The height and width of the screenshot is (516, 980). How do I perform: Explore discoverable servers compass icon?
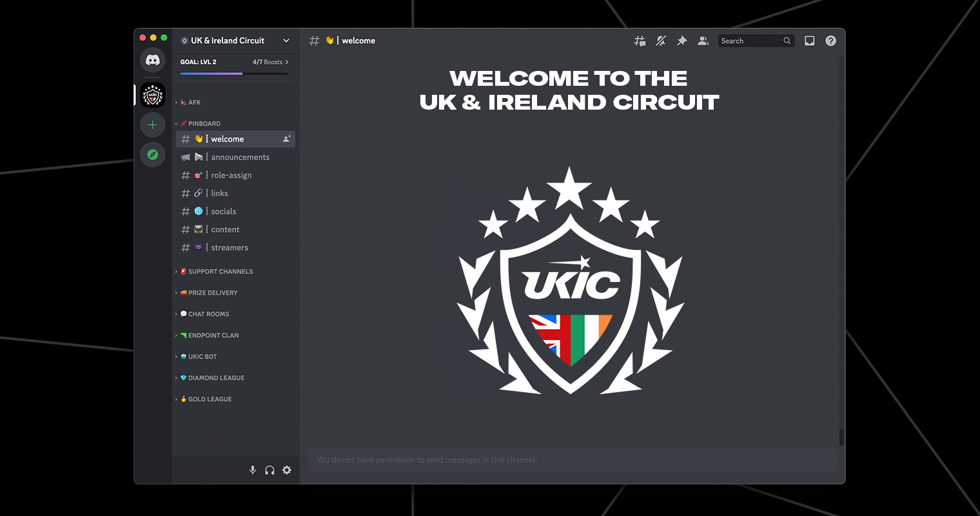coord(153,154)
